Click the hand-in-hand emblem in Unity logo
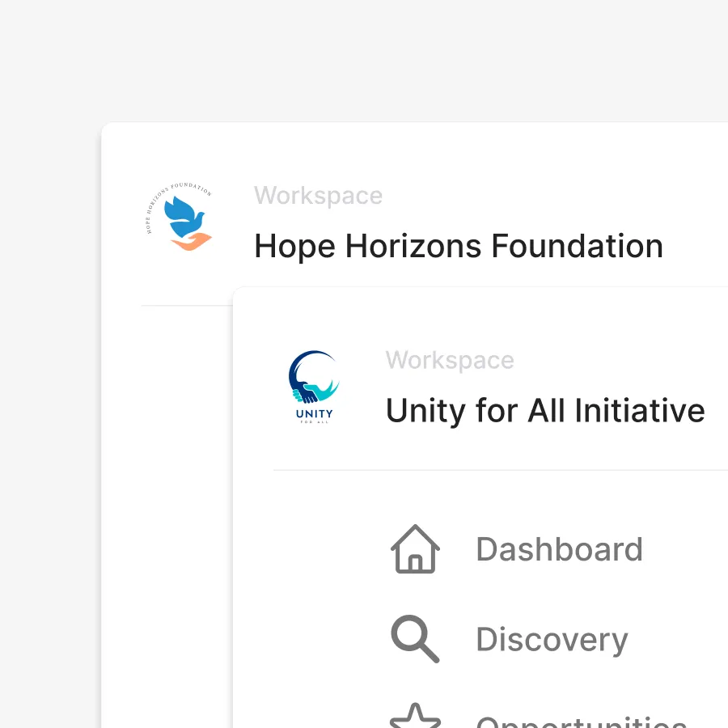Viewport: 728px width, 728px height. point(314,379)
